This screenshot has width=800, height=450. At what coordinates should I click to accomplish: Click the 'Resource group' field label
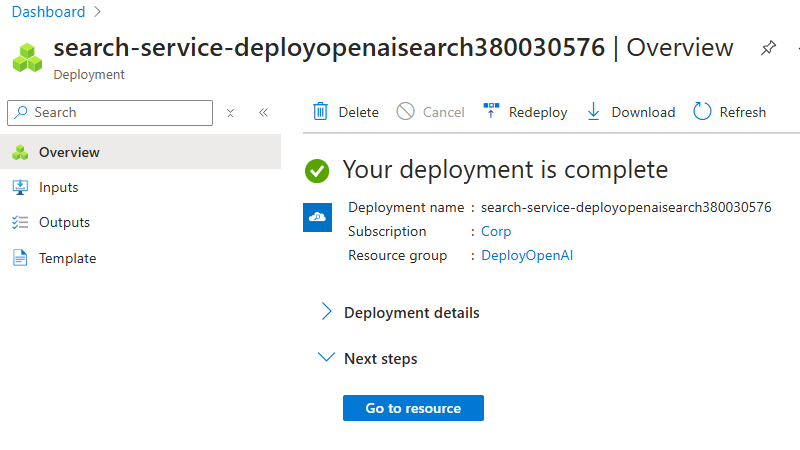(397, 256)
